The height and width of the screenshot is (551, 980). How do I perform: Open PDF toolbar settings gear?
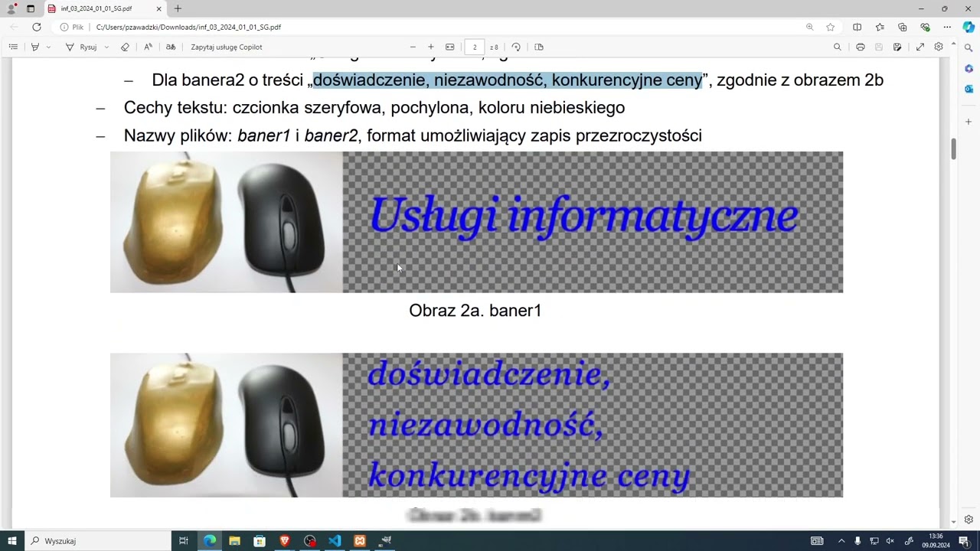939,47
